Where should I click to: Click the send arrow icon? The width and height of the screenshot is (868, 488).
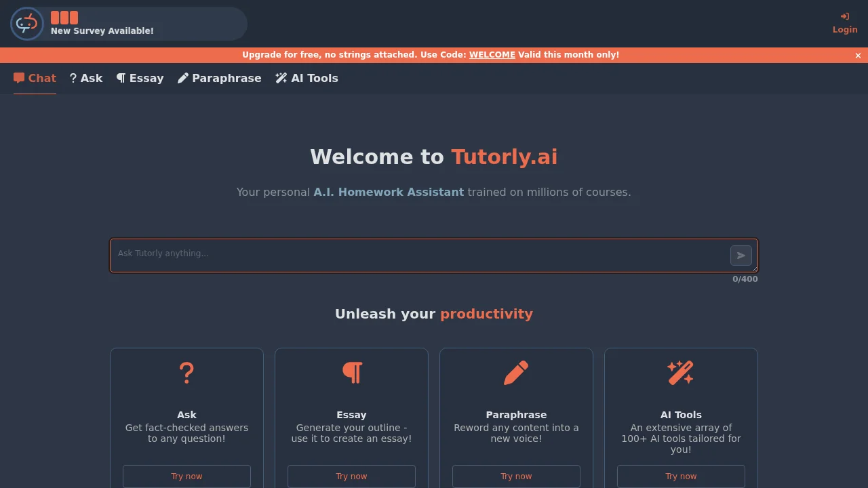point(741,256)
